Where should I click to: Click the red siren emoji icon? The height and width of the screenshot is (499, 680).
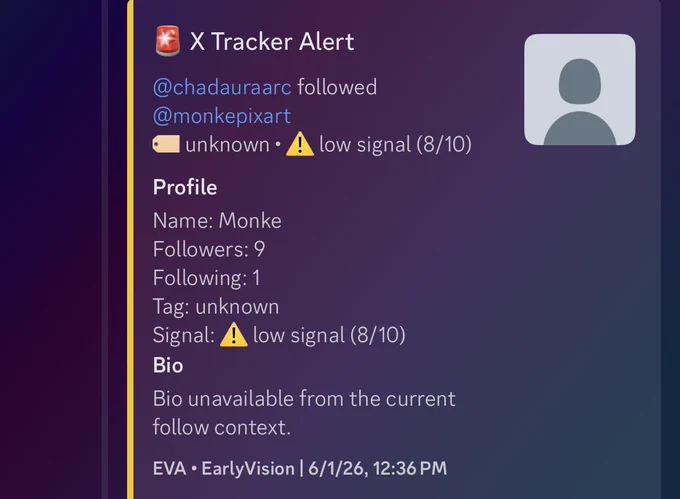167,41
